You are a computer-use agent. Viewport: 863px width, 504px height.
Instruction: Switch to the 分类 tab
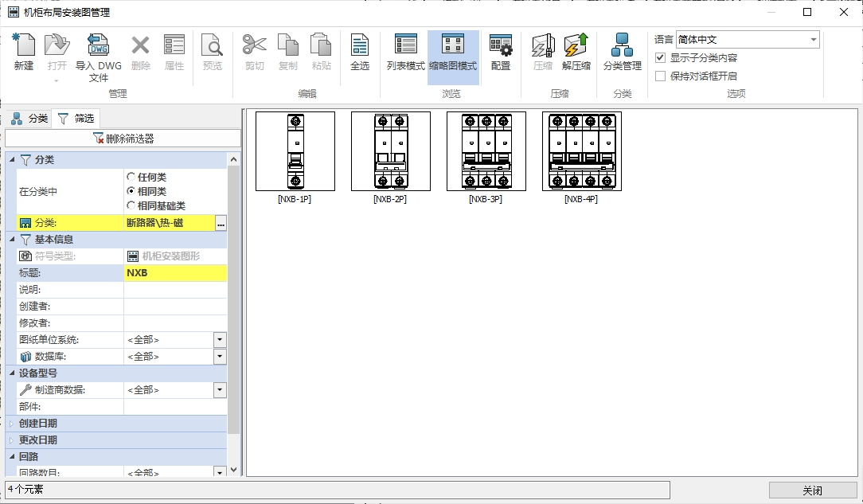(x=29, y=119)
